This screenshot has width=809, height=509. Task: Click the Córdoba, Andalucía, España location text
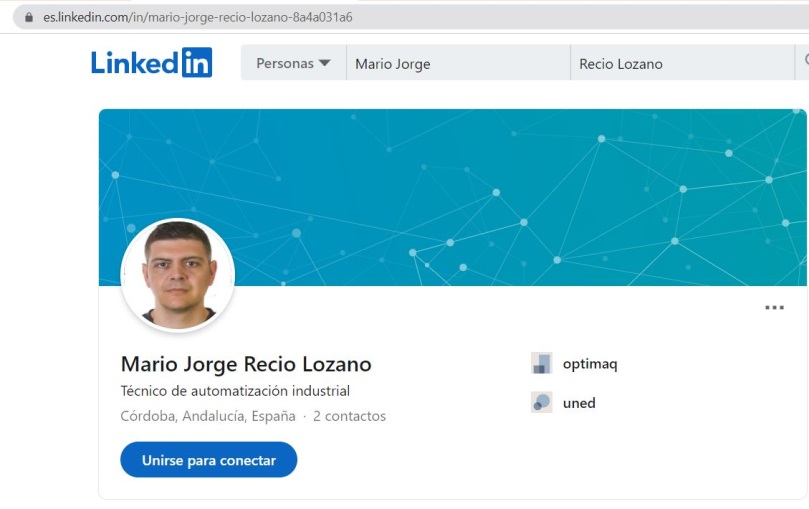(x=208, y=416)
